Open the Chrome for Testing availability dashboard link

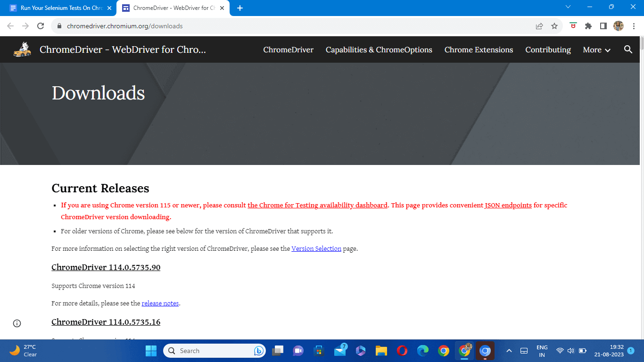(x=317, y=205)
